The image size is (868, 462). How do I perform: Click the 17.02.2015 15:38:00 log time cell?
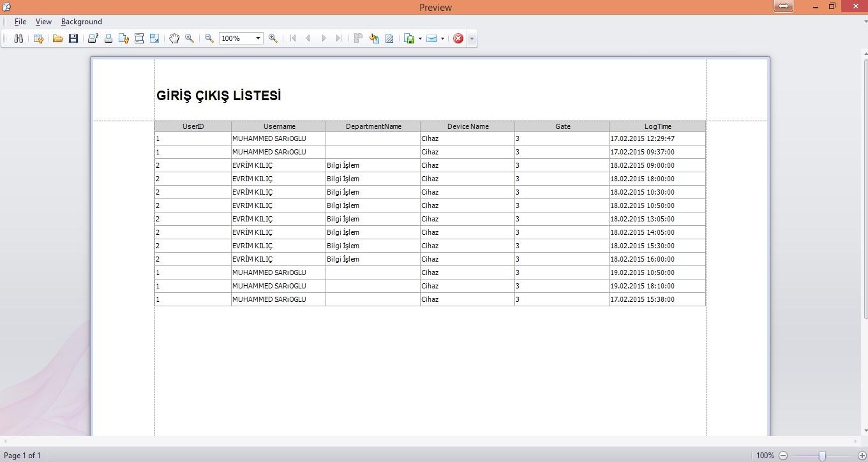click(x=657, y=299)
